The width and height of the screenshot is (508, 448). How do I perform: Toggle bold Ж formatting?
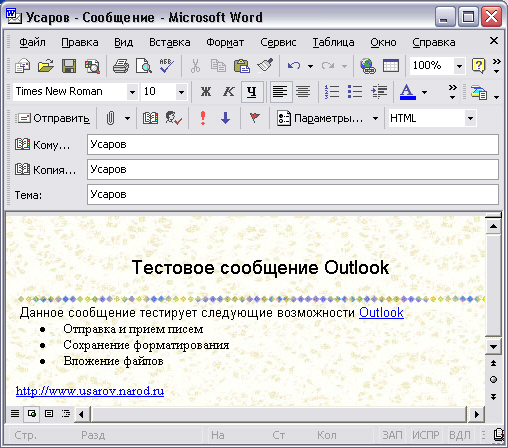click(x=206, y=92)
